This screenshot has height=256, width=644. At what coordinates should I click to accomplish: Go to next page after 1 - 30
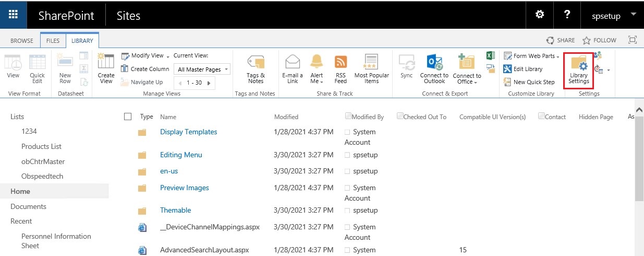click(x=209, y=83)
